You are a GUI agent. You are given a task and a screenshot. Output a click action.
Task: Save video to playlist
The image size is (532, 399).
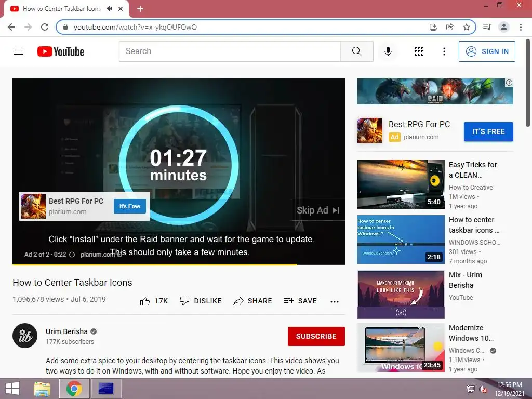coord(300,301)
